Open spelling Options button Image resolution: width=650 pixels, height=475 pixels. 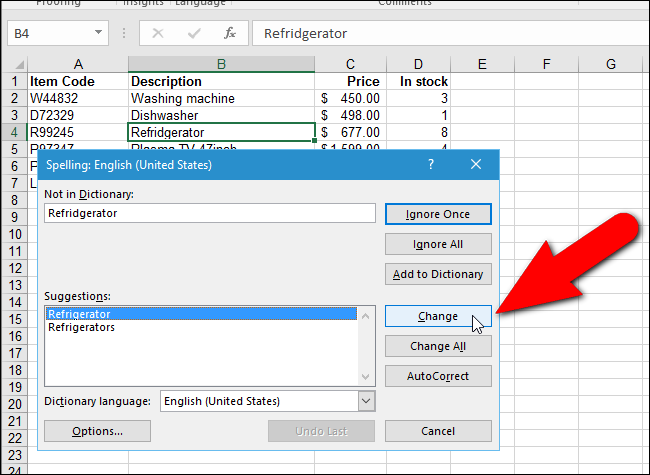(97, 431)
